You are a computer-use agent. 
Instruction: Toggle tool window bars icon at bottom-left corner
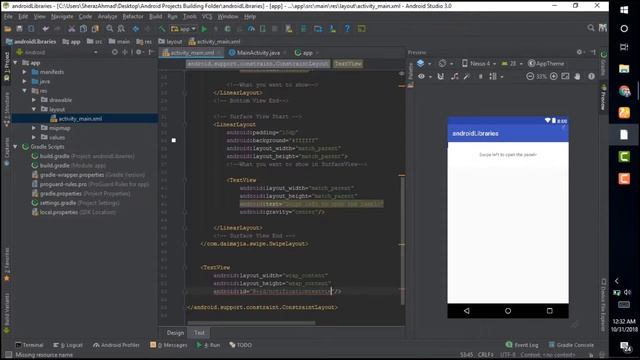click(8, 355)
